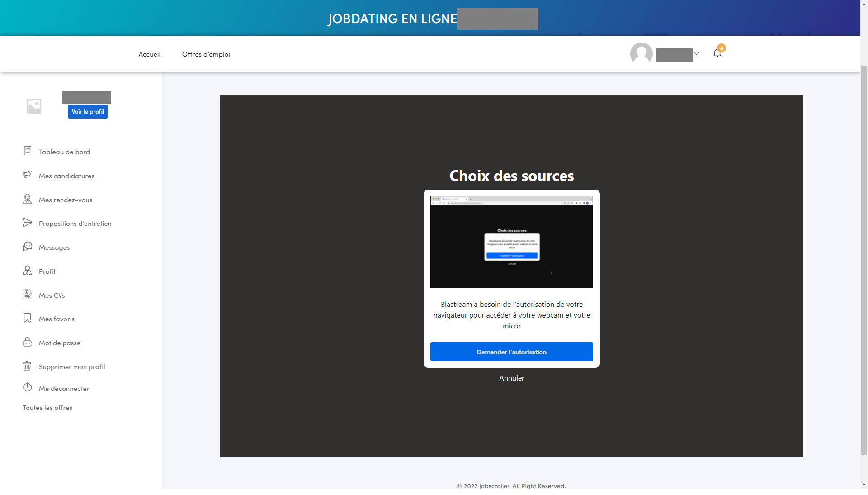Click the Mes rendez-vous person icon
Viewport: 868px width, 495px height.
(27, 199)
